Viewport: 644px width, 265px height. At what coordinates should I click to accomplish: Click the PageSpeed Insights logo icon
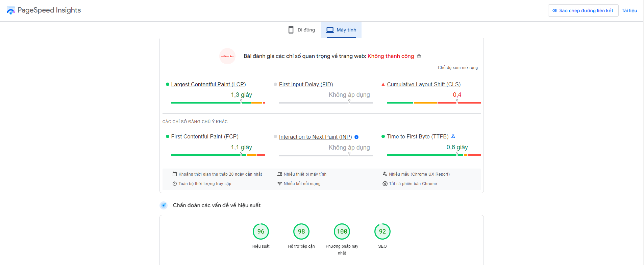tap(11, 10)
